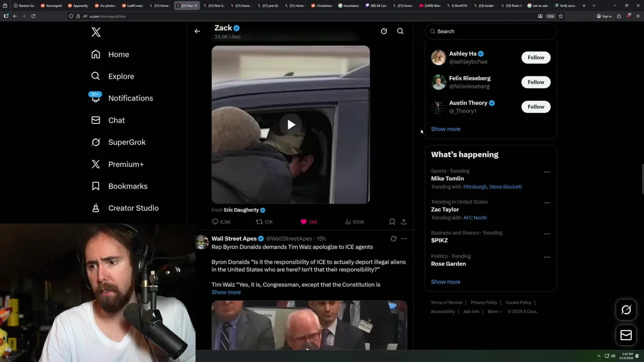Open the taskbar clock showing 2:42 PM
The width and height of the screenshot is (644, 362).
tap(627, 356)
